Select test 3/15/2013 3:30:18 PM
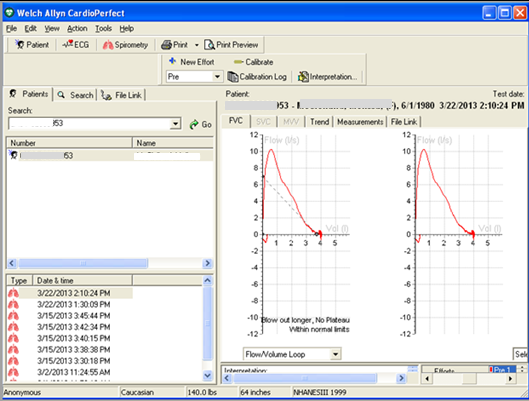 click(x=74, y=361)
